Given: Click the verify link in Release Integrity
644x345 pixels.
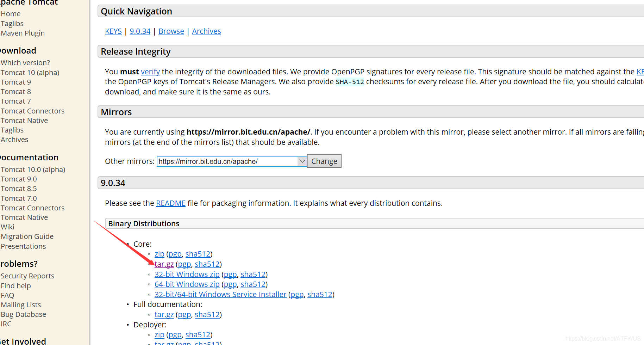Looking at the screenshot, I should [x=150, y=72].
